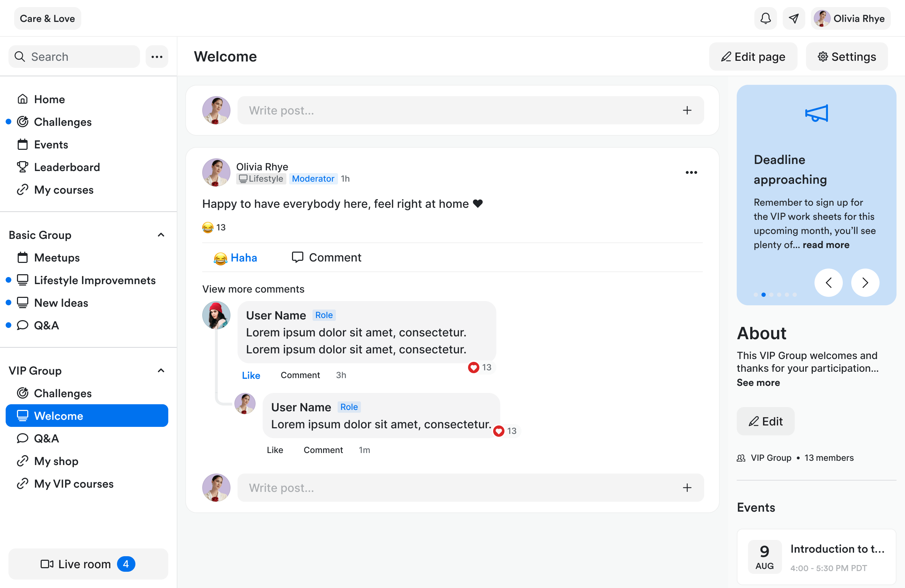Screen dimensions: 905x588
Task: Show previous announcement with left arrow
Action: tap(828, 282)
